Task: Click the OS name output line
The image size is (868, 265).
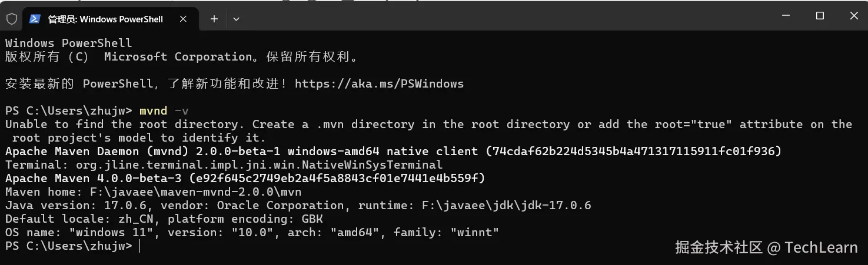Action: pos(252,233)
